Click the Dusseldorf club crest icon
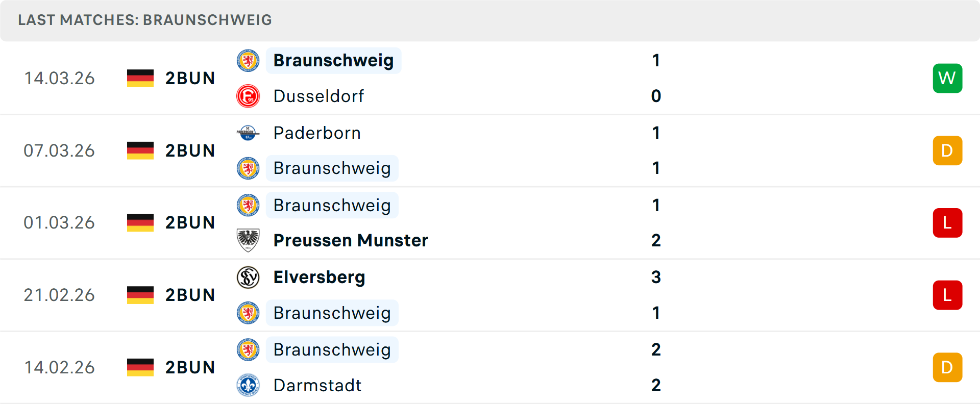 click(248, 96)
